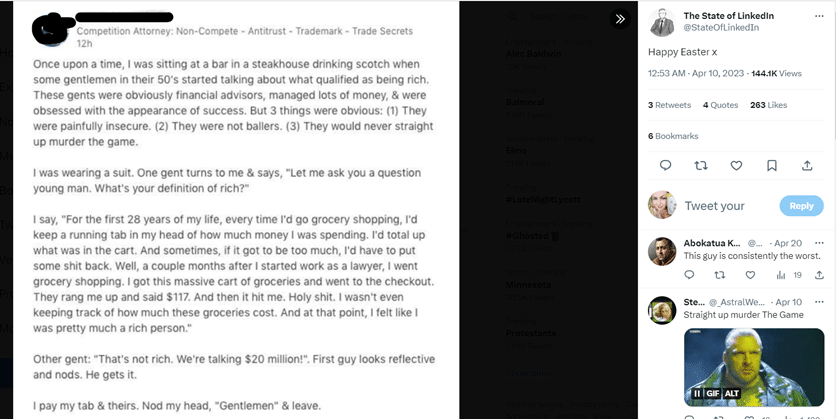Screen dimensions: 836x419
Task: Type in the Tweet your reply field
Action: pyautogui.click(x=726, y=206)
